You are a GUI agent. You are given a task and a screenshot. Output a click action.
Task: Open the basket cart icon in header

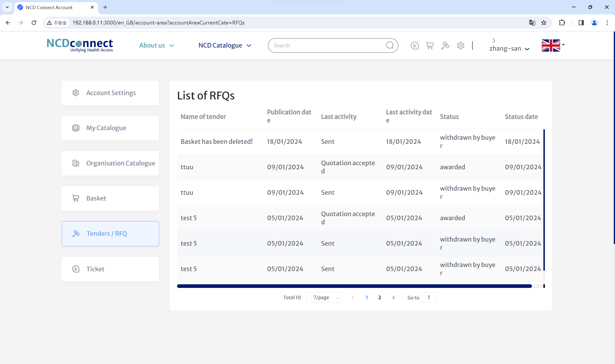(x=430, y=45)
